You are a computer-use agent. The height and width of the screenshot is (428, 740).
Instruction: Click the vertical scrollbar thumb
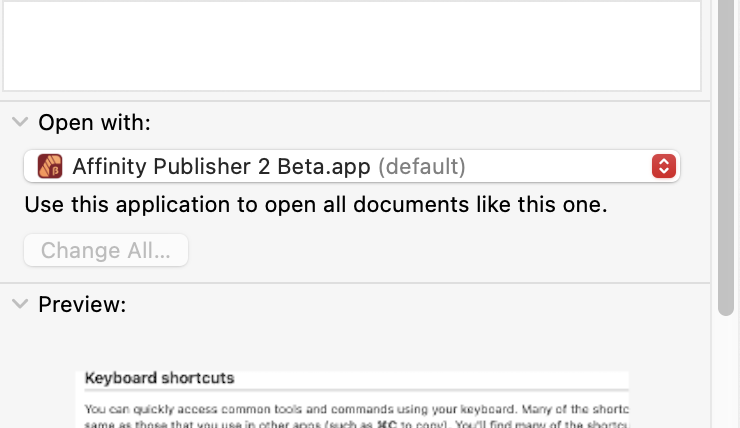pyautogui.click(x=726, y=156)
